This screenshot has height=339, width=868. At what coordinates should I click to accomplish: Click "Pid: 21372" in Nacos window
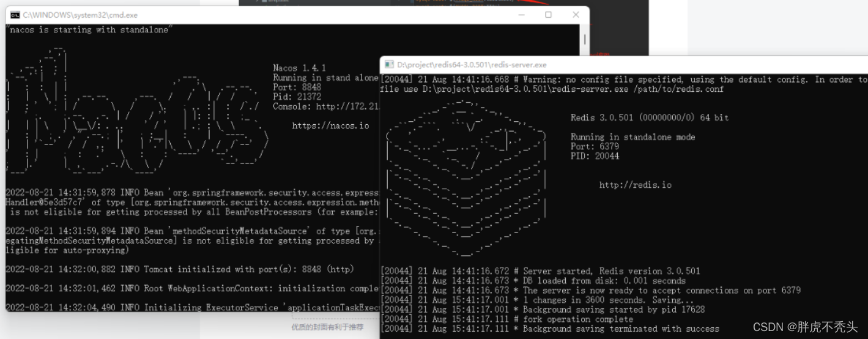click(297, 97)
